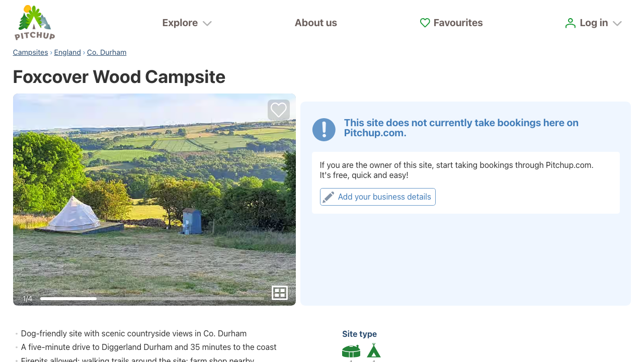The image size is (644, 362).
Task: Click the blue exclamation info icon
Action: coord(324,130)
